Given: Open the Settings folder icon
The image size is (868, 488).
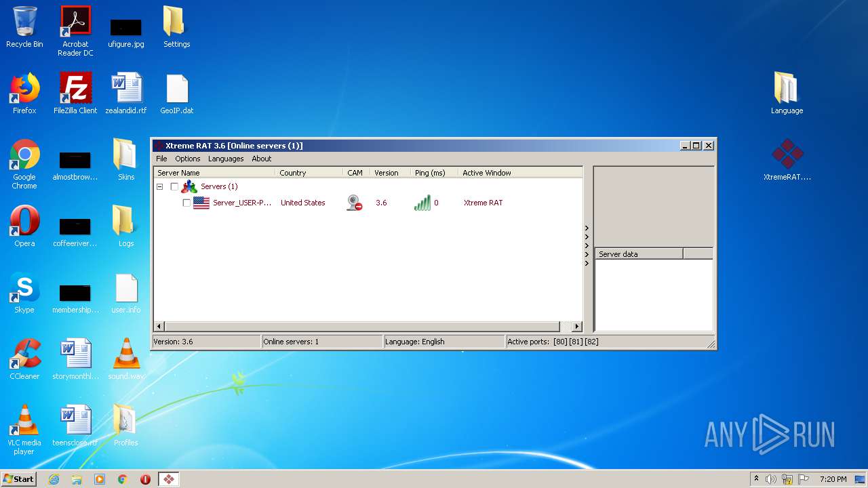Looking at the screenshot, I should [x=176, y=27].
